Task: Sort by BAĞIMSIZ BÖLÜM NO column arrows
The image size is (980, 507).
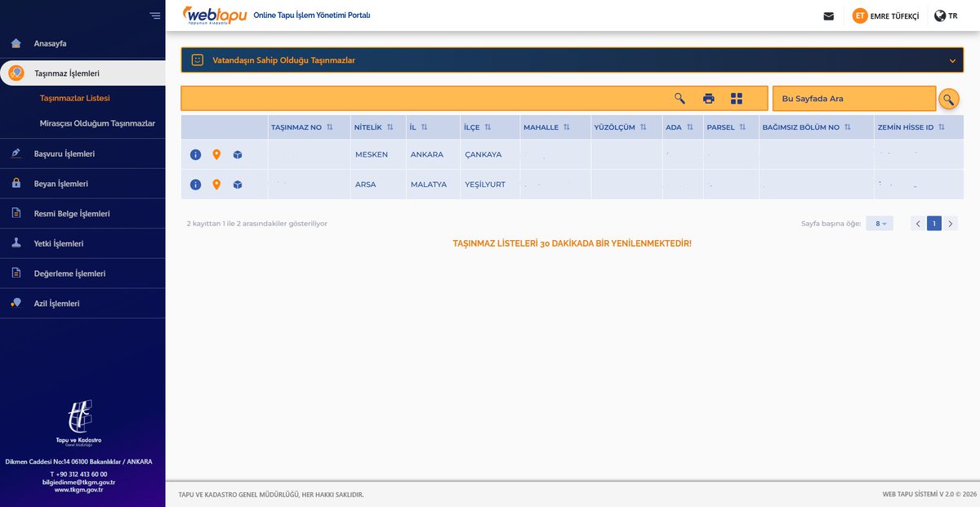Action: [x=848, y=127]
